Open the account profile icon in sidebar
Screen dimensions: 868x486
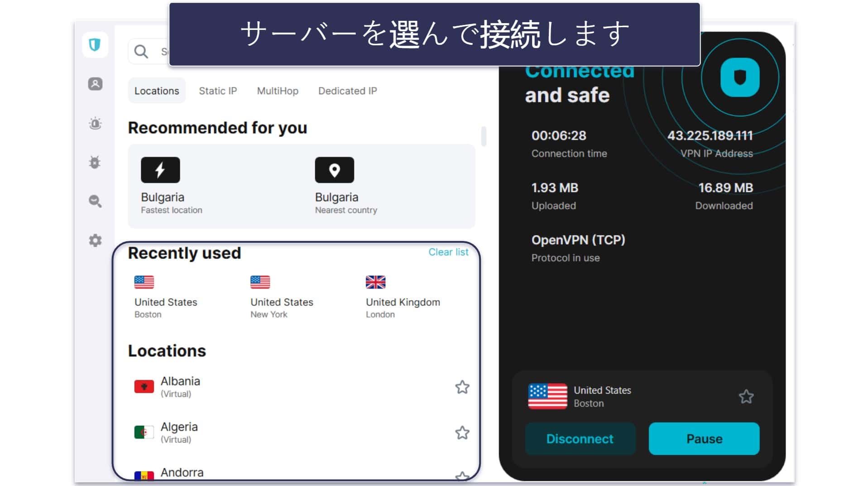point(95,84)
